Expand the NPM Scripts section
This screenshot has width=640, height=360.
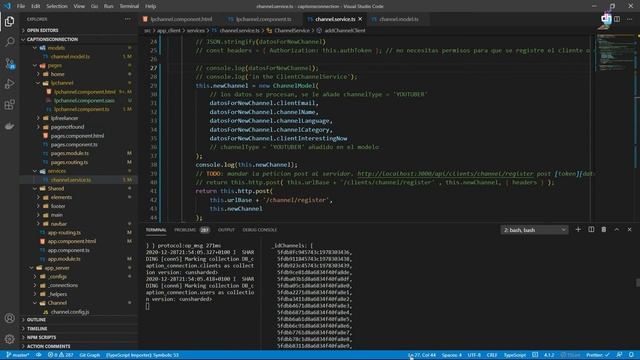coord(80,338)
